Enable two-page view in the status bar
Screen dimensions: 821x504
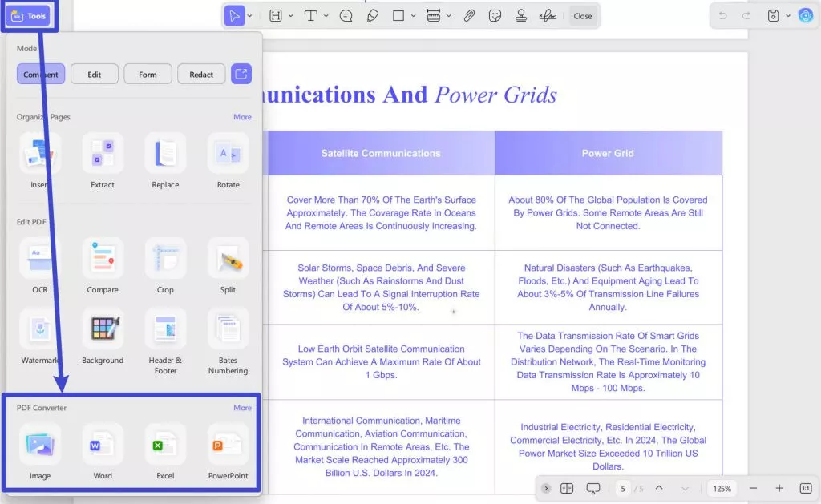tap(567, 488)
